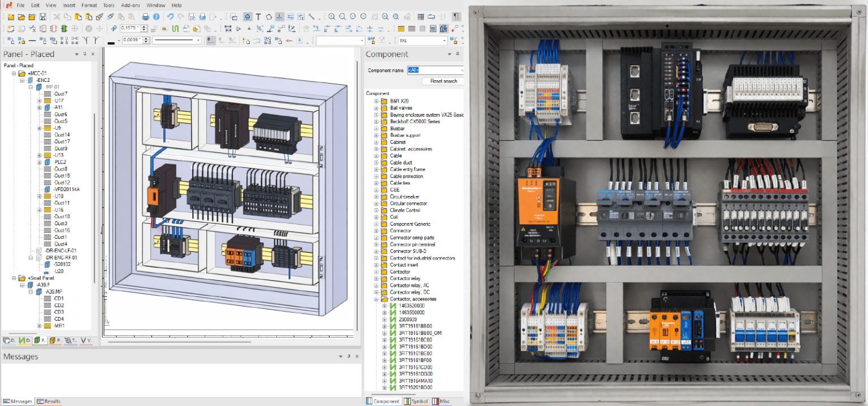Open the Panel - Placed options arrow
The image size is (868, 406).
[x=76, y=54]
